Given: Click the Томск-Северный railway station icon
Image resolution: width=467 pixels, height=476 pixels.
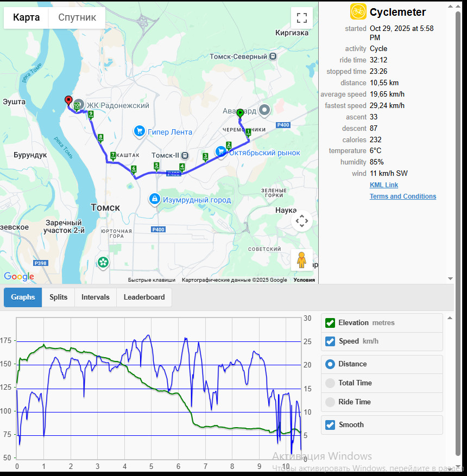Looking at the screenshot, I should 273,56.
